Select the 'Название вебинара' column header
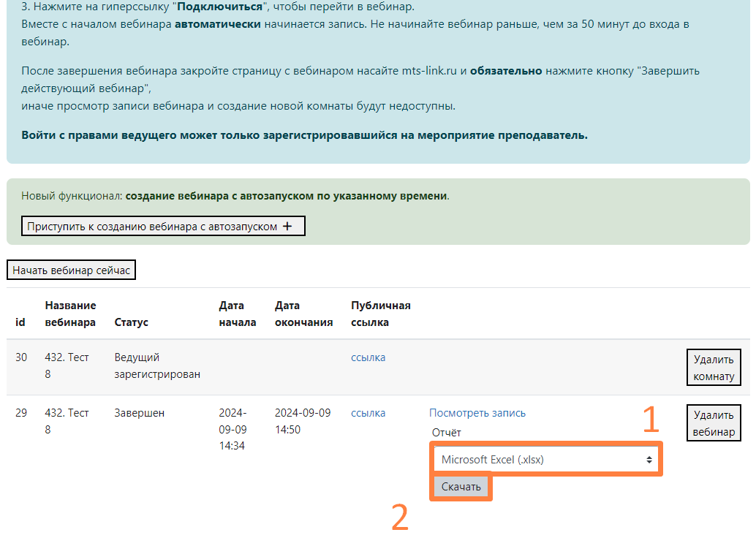This screenshot has width=756, height=546. click(70, 314)
